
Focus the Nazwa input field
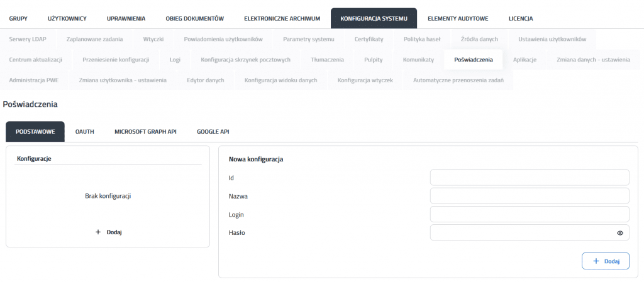coord(530,196)
